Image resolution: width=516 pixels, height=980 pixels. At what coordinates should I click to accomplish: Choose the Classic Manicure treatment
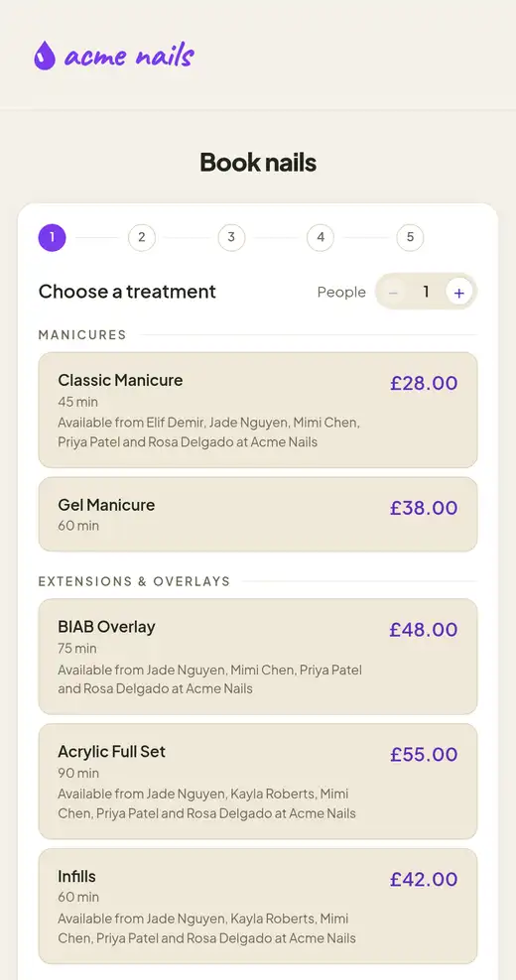tap(258, 410)
